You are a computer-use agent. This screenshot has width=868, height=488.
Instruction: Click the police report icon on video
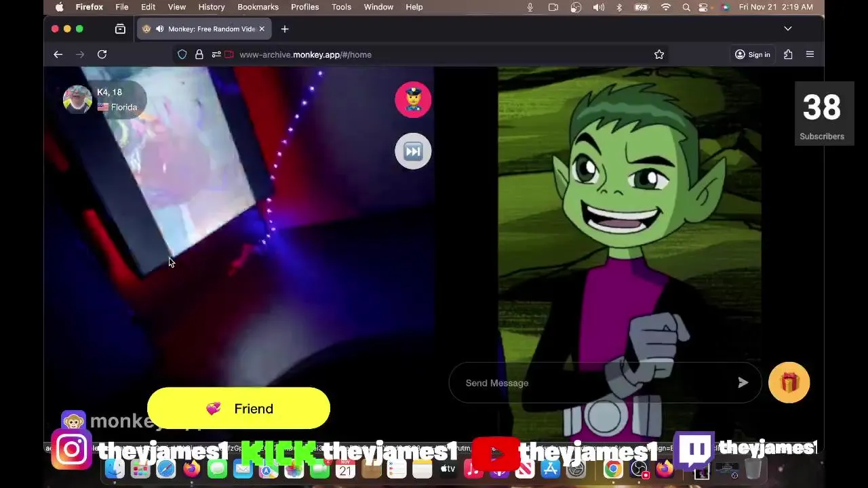coord(413,100)
